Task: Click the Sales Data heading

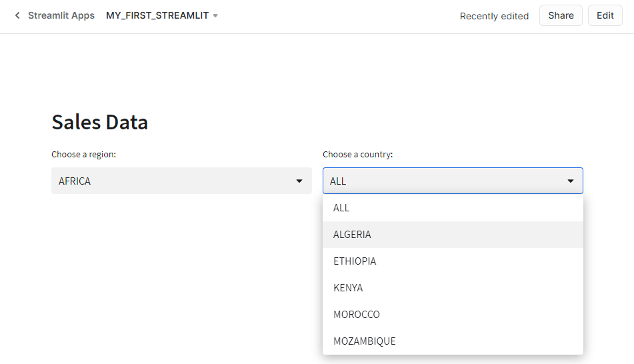Action: pos(100,122)
